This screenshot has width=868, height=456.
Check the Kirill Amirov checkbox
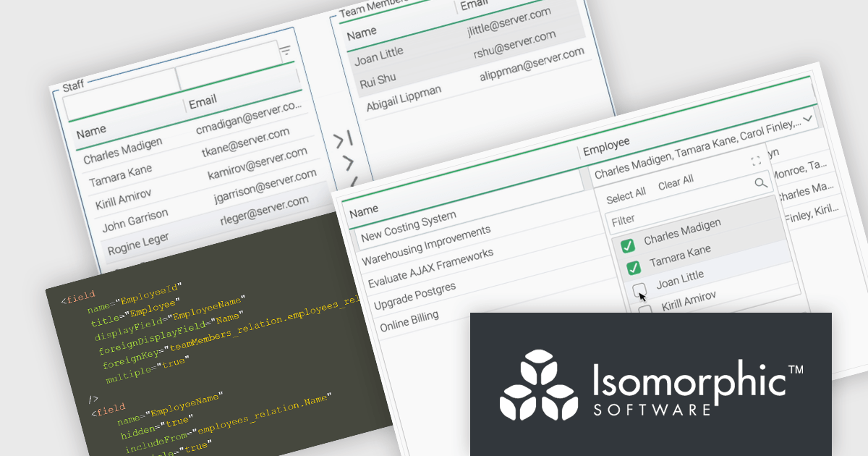(x=644, y=310)
